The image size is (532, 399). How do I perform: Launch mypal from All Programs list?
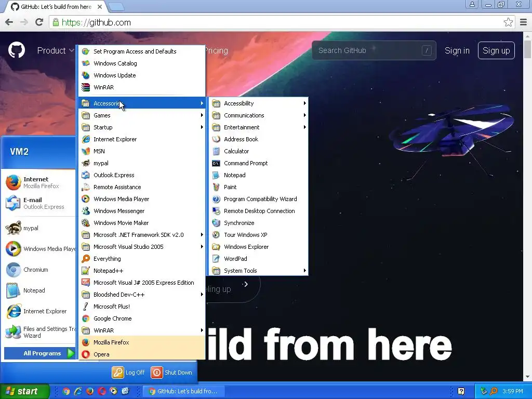[x=142, y=163]
